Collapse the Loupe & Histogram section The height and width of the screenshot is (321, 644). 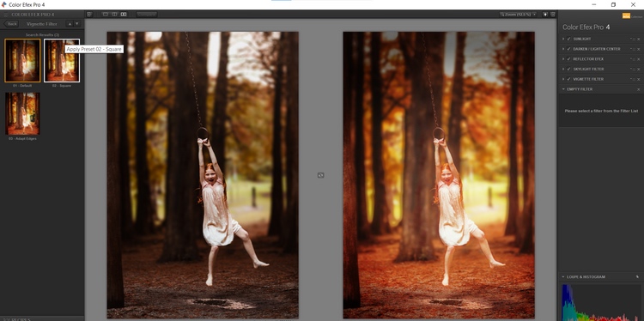563,276
